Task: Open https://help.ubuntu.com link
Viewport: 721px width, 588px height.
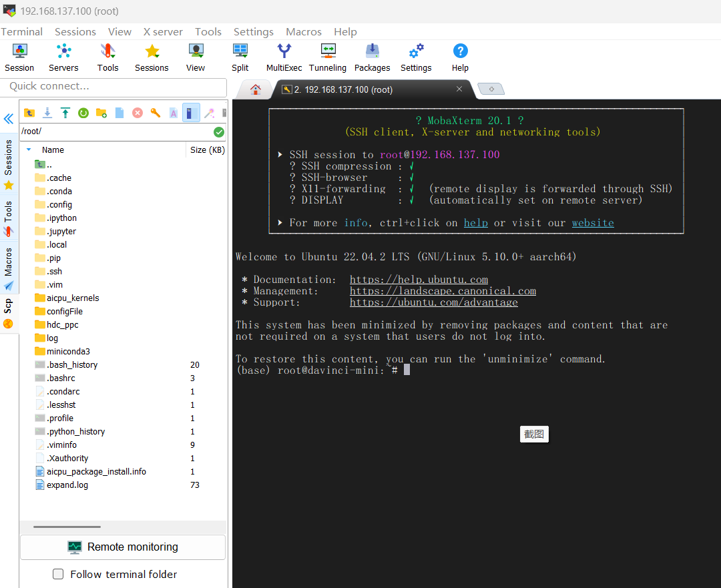Action: point(419,280)
